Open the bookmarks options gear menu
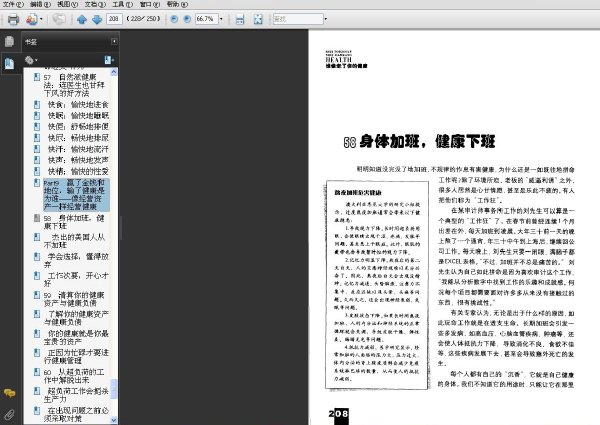The width and height of the screenshot is (600, 425). (x=31, y=60)
